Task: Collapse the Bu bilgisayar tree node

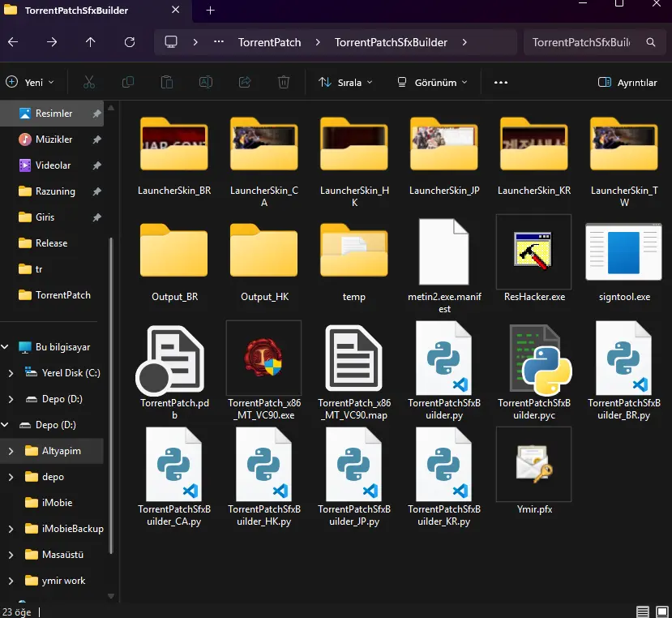Action: pyautogui.click(x=5, y=346)
